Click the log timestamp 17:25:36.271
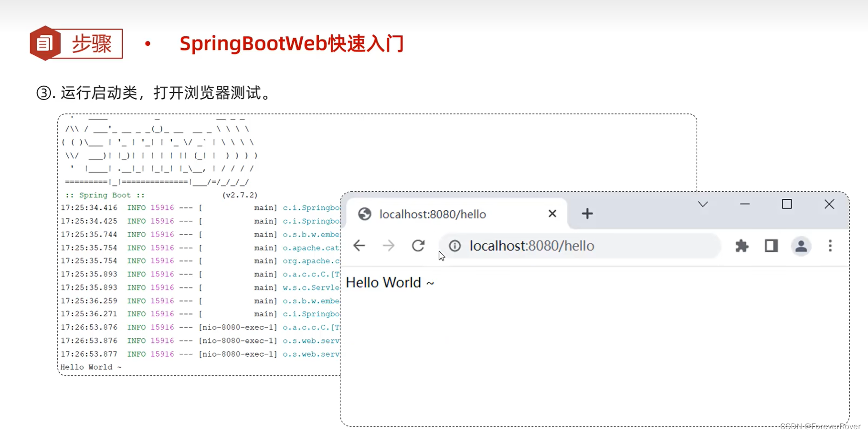The image size is (868, 434). tap(89, 314)
